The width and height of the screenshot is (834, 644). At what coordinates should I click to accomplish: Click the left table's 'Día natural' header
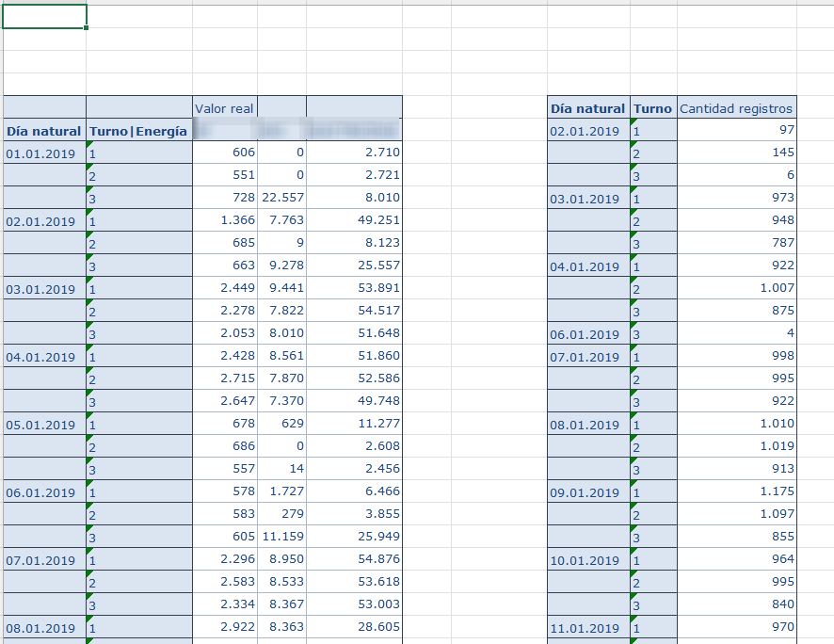pyautogui.click(x=44, y=130)
